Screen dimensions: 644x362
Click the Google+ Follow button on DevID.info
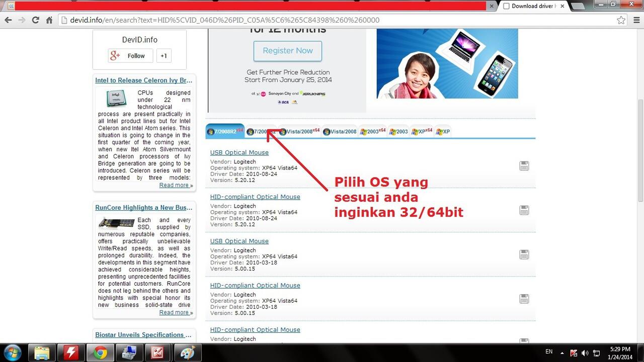(x=129, y=56)
